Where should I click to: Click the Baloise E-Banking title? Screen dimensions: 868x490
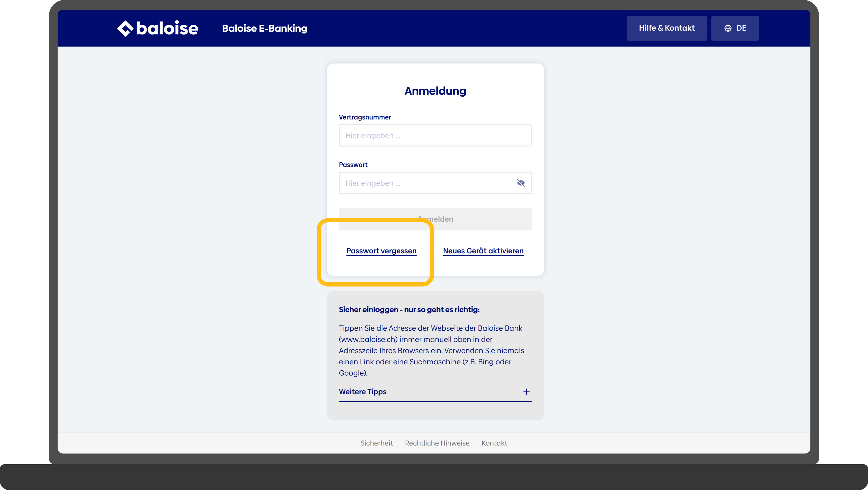click(x=264, y=28)
